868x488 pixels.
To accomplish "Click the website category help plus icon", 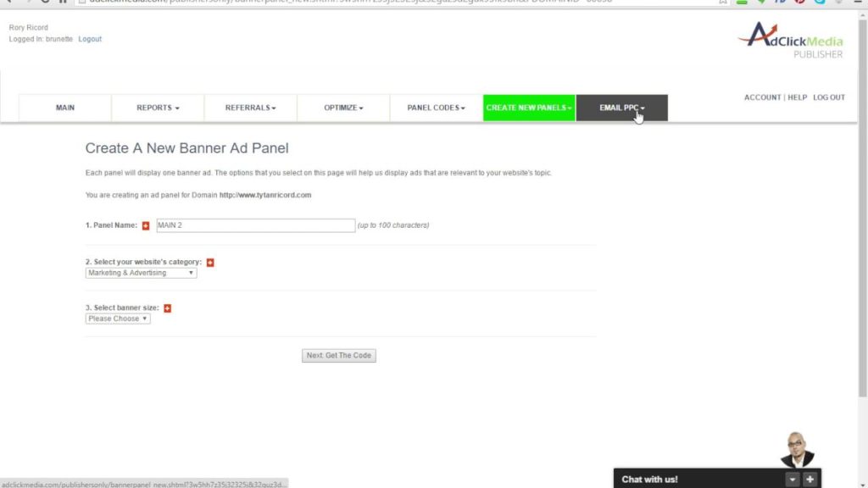I will pyautogui.click(x=210, y=263).
